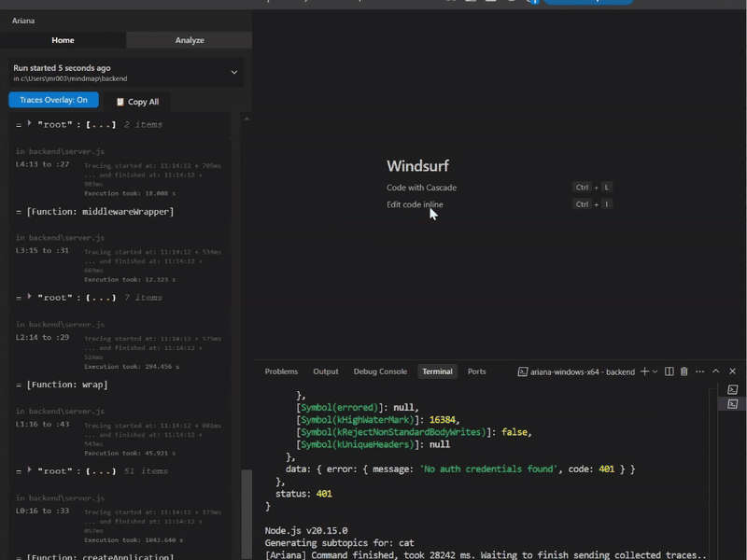Click Execution took: 1043.640 s
Image resolution: width=747 pixels, height=560 pixels.
tap(134, 540)
